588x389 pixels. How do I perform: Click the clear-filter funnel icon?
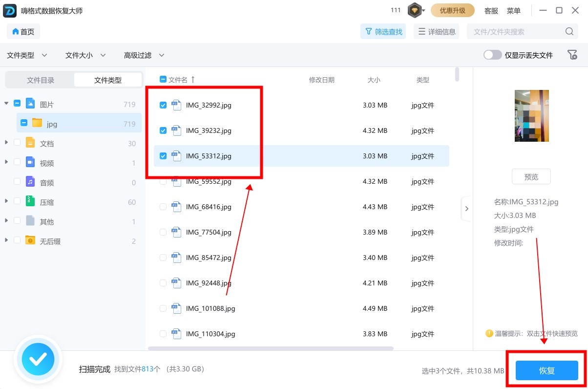(572, 55)
